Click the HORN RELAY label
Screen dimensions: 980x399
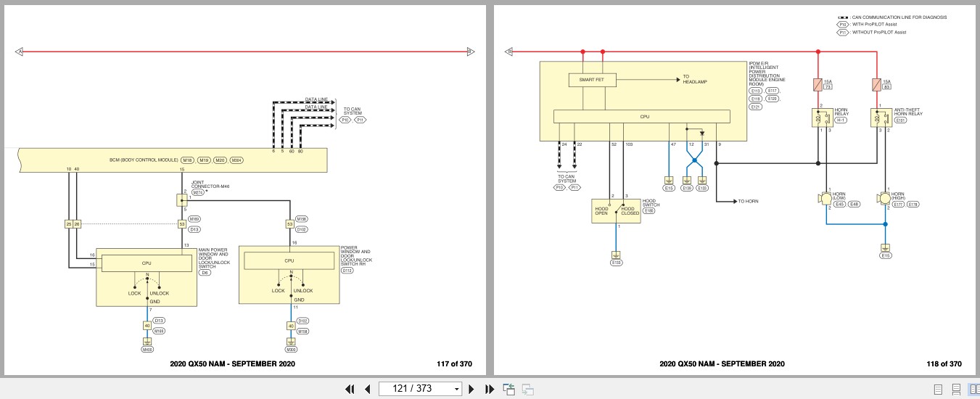843,112
